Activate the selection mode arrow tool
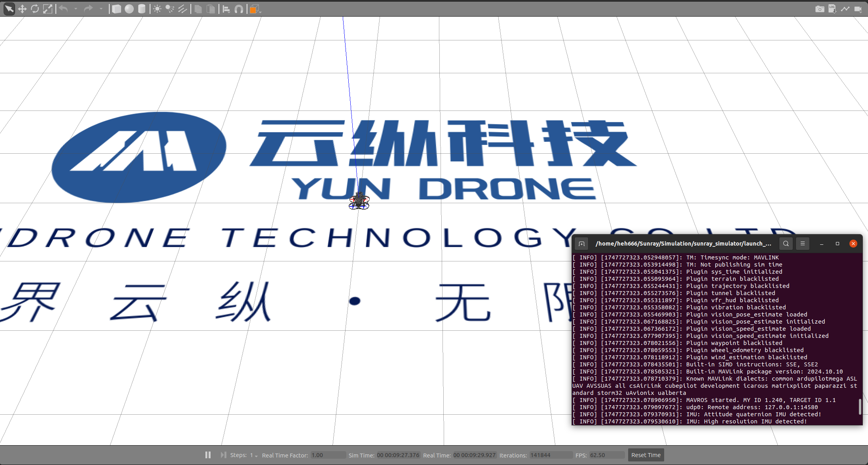The height and width of the screenshot is (465, 868). [9, 9]
